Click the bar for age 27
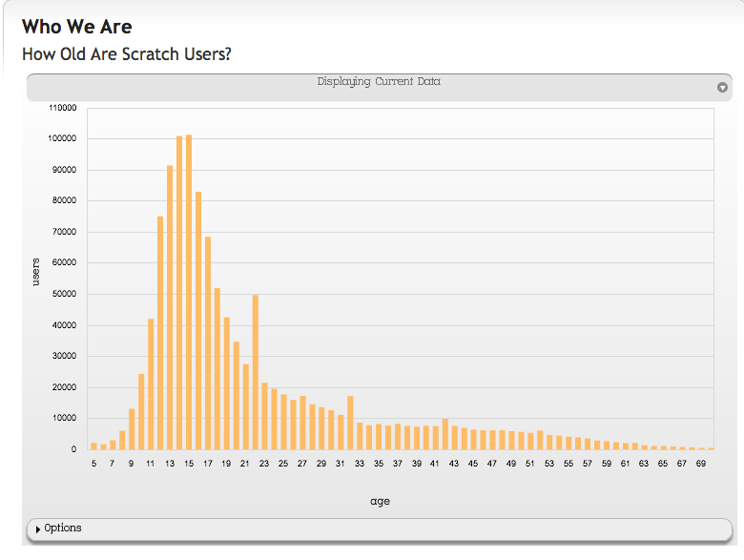Viewport: 744px width, 560px height. pyautogui.click(x=302, y=423)
